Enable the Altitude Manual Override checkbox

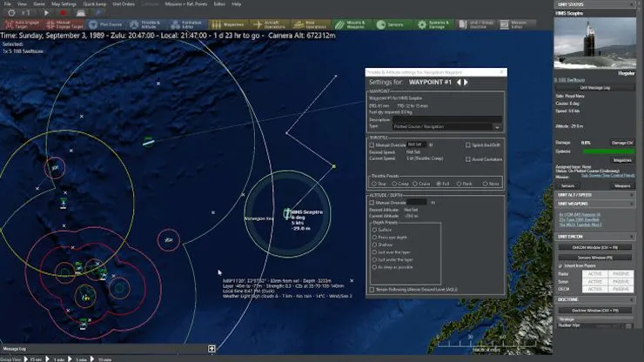tap(372, 203)
